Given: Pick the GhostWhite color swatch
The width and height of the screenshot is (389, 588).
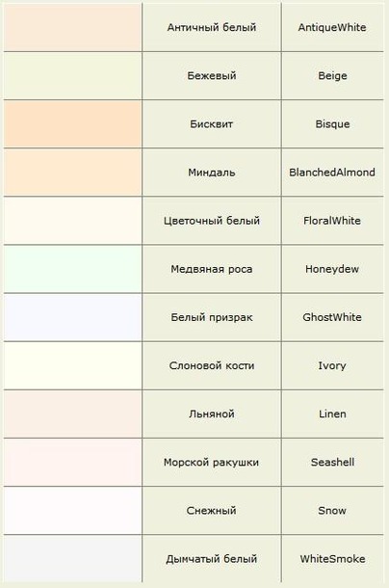Looking at the screenshot, I should point(73,317).
